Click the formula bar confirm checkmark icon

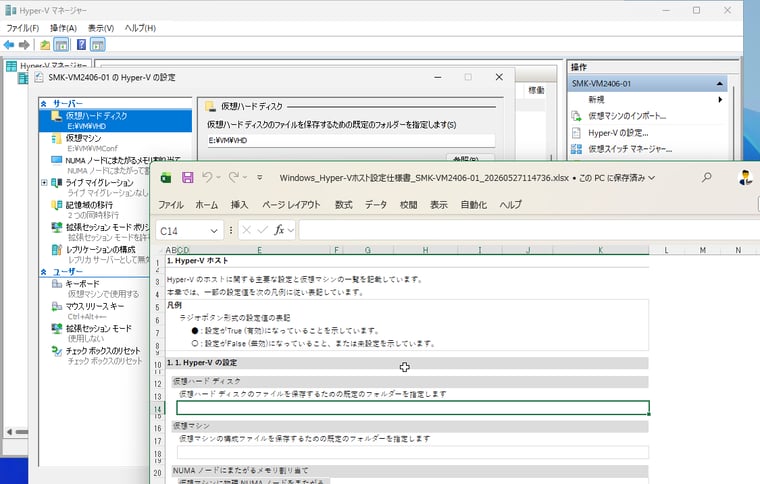263,230
